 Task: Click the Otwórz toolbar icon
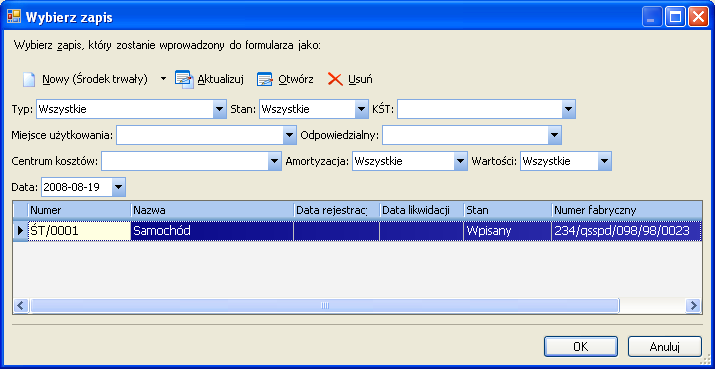point(265,79)
